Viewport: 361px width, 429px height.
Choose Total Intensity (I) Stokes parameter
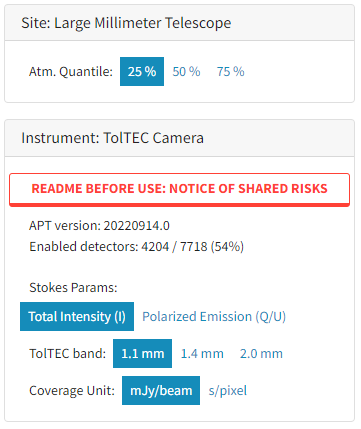(77, 316)
